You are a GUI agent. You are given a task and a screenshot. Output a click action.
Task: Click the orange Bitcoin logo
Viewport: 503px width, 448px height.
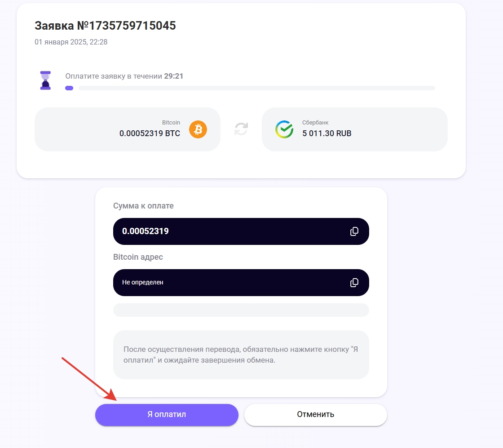(x=198, y=129)
